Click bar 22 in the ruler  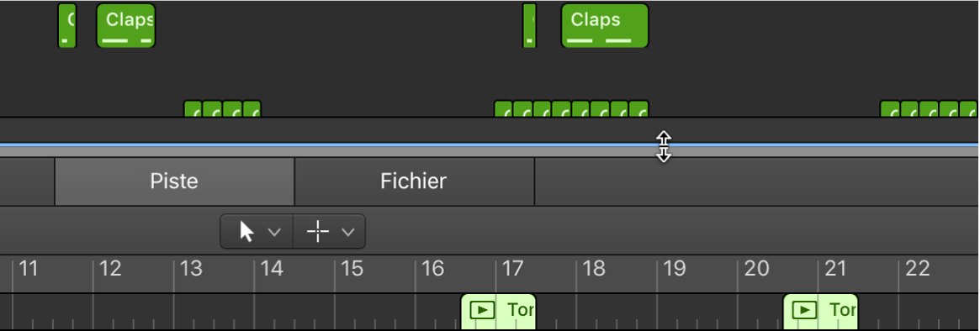click(x=918, y=269)
